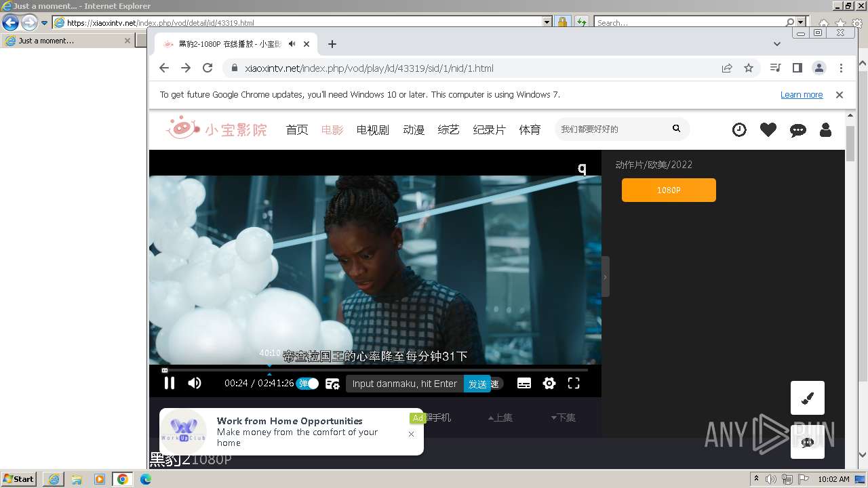The image size is (868, 488).
Task: Open player settings gear
Action: coord(549,384)
